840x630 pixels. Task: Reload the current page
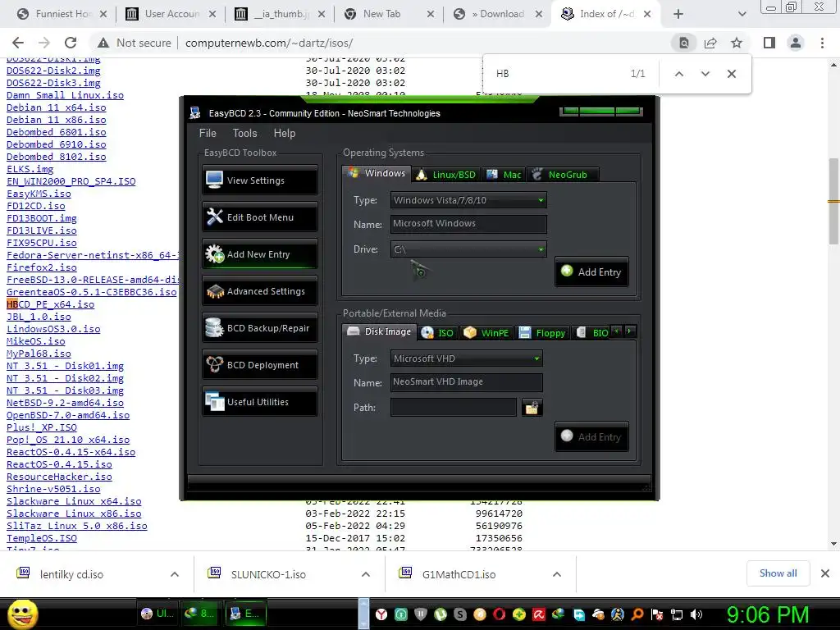71,43
